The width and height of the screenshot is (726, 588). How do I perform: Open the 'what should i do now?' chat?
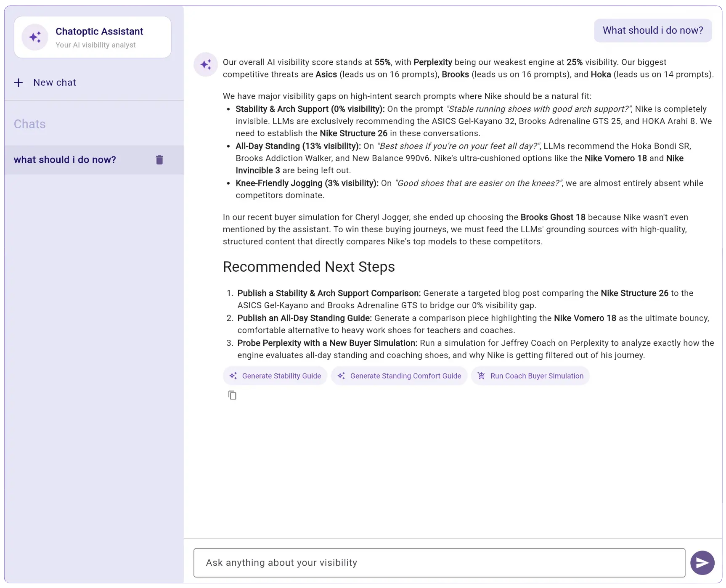point(94,160)
